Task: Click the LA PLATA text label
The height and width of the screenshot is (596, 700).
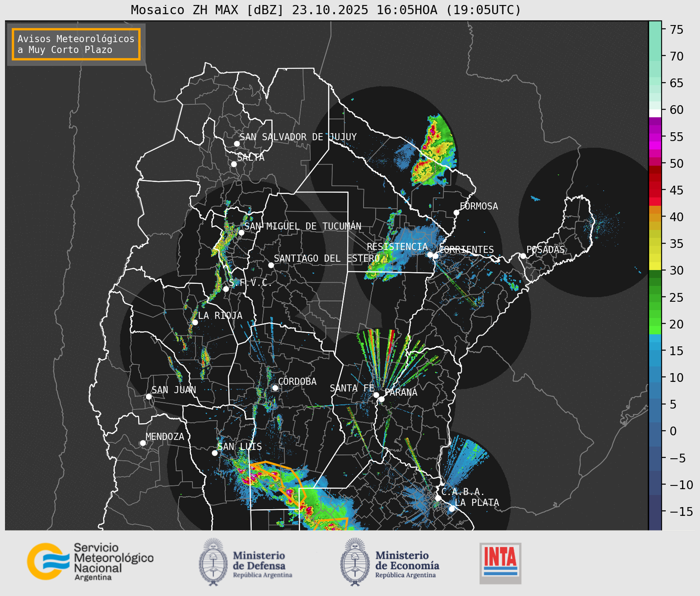Action: [477, 503]
